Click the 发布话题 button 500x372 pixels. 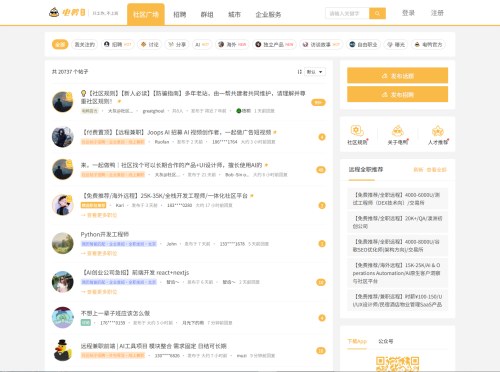(x=397, y=76)
